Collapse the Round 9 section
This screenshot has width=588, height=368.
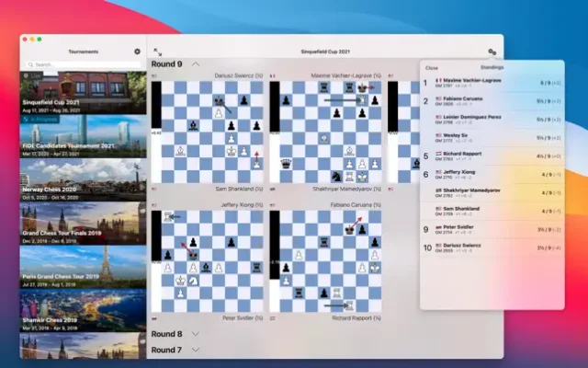click(x=194, y=64)
